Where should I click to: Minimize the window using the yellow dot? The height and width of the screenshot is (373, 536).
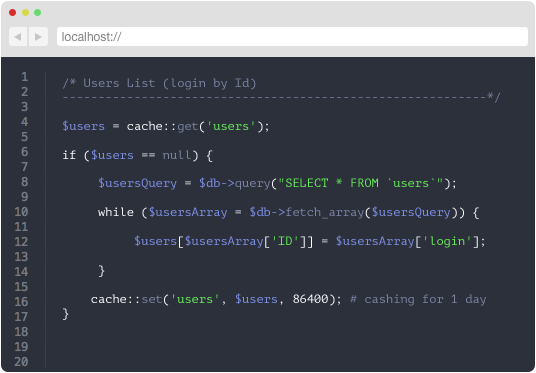coord(25,13)
